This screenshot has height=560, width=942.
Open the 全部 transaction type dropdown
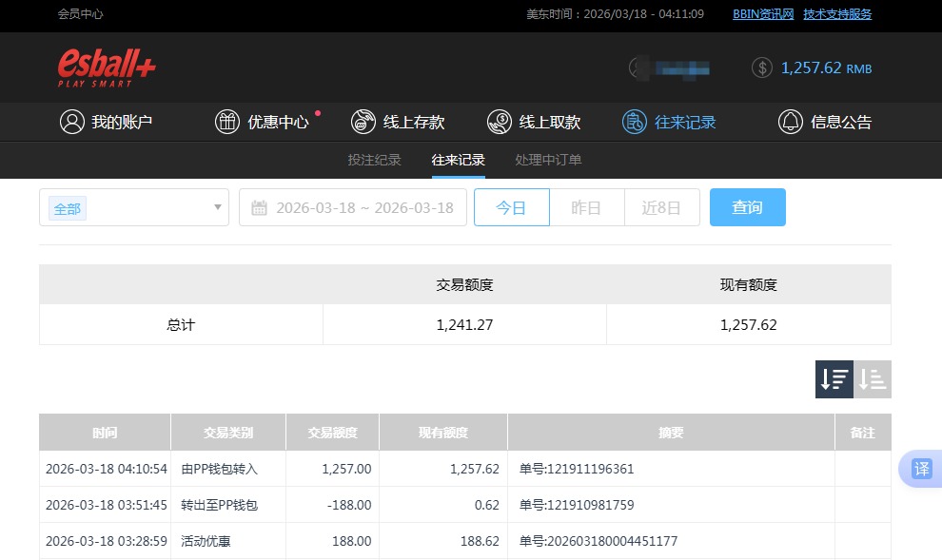point(133,207)
